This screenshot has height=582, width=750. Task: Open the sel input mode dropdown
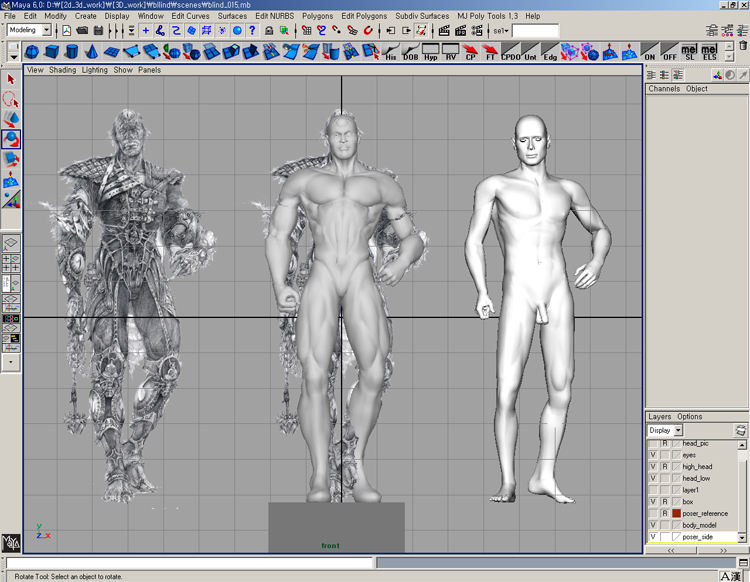pyautogui.click(x=499, y=31)
